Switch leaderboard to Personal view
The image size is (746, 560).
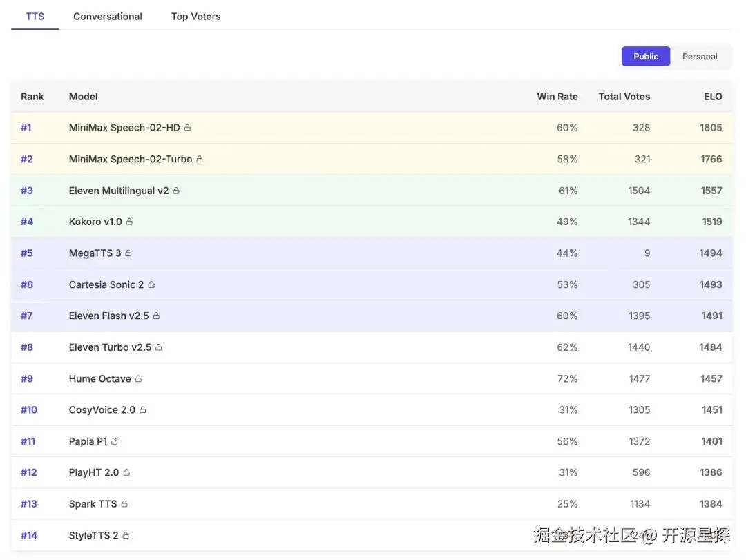click(x=700, y=57)
